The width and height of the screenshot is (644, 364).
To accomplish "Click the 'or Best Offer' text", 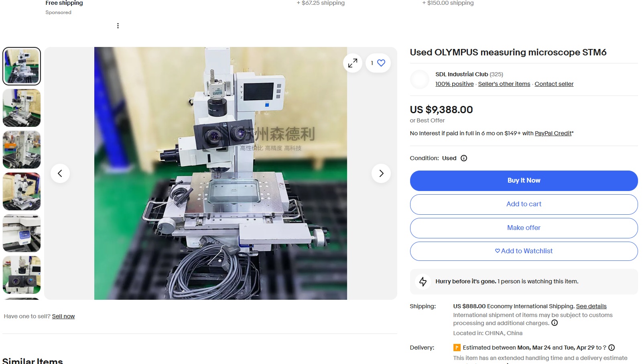I will [427, 120].
